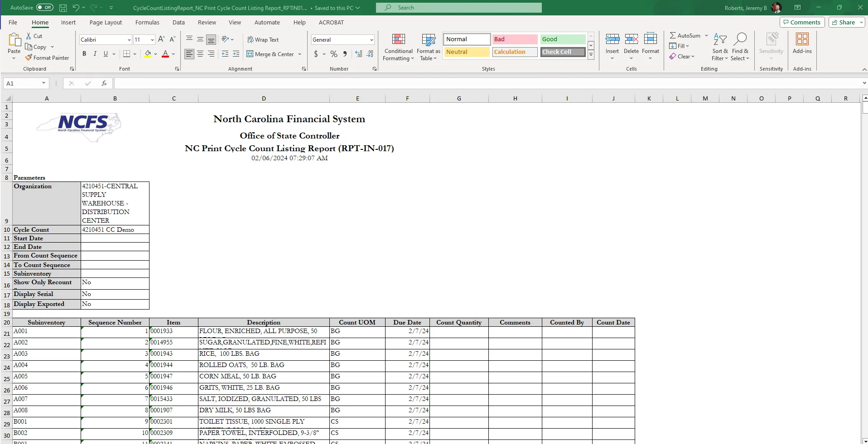This screenshot has height=444, width=868.
Task: Apply the Good cell style swatch
Action: tap(563, 39)
